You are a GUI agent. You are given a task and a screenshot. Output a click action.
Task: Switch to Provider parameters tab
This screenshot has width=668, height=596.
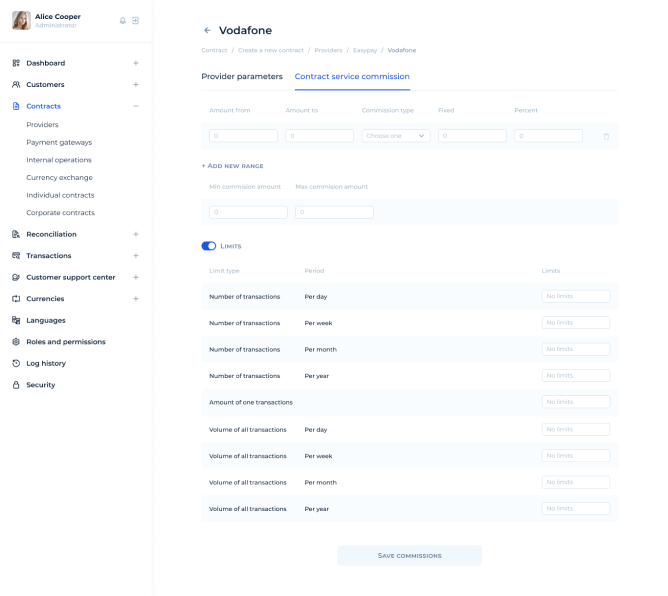click(242, 77)
